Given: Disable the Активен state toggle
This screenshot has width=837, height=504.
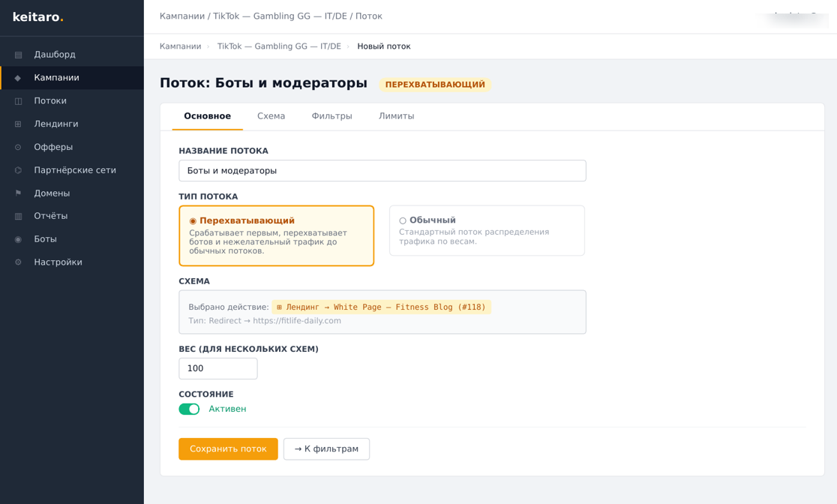Looking at the screenshot, I should click(x=189, y=409).
